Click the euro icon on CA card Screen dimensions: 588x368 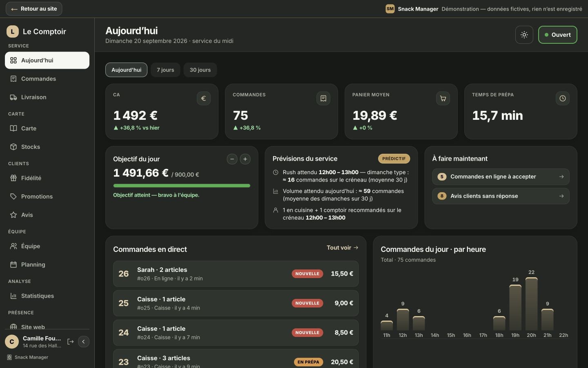point(203,98)
